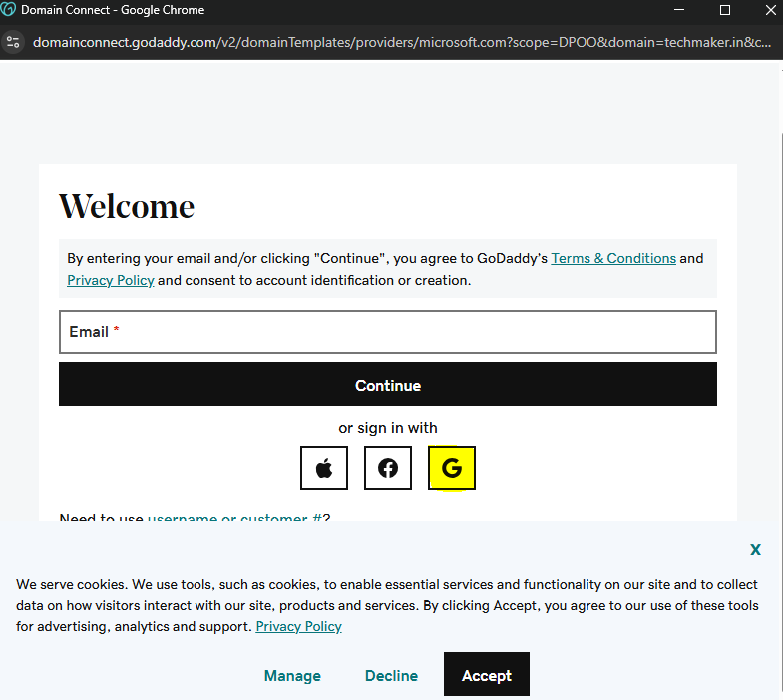
Task: Open site information icon in address bar
Action: [x=13, y=42]
